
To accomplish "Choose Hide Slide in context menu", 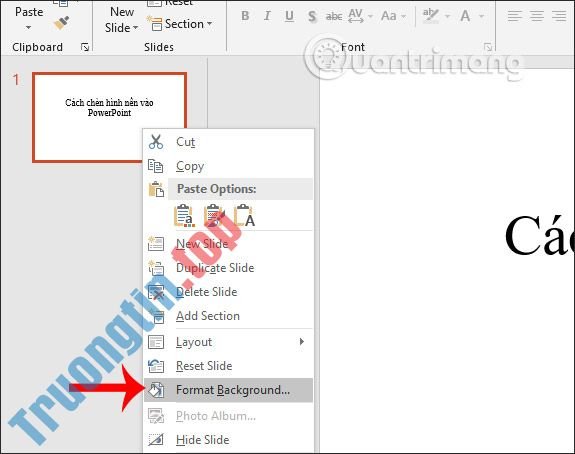I will tap(229, 440).
